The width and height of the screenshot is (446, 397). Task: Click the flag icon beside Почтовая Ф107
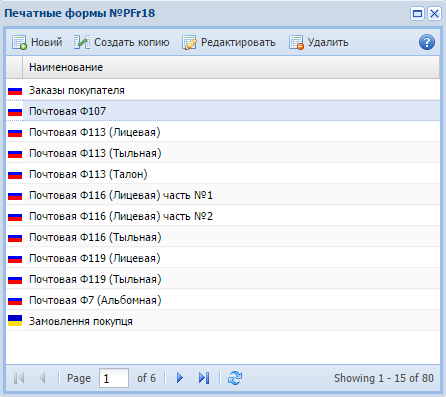point(15,111)
